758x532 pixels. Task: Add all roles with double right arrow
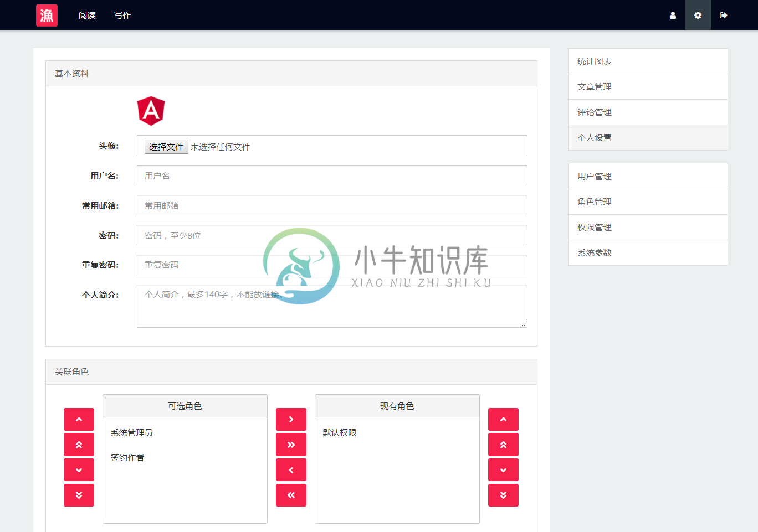pos(291,445)
